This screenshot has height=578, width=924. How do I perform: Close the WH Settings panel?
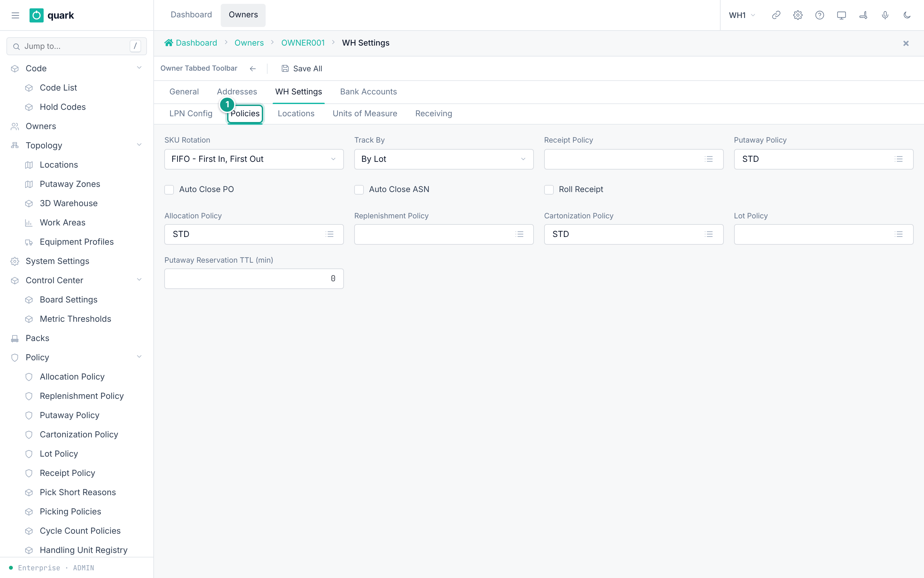pos(906,43)
